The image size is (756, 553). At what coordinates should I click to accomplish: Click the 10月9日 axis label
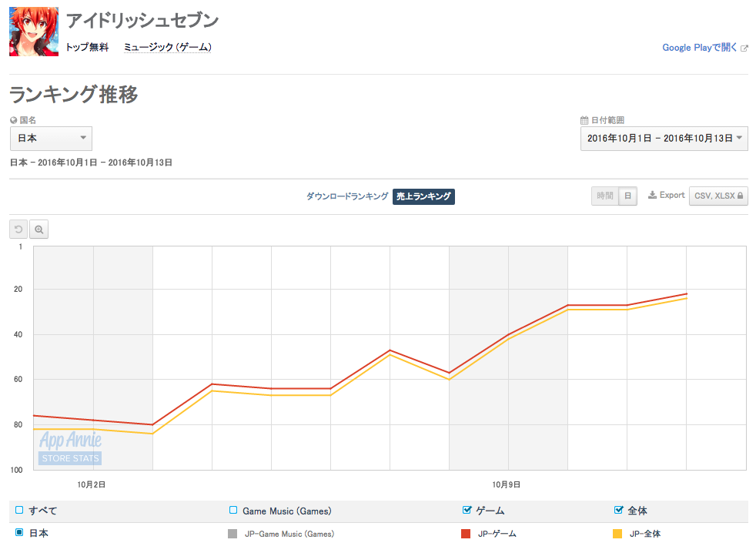coord(507,484)
